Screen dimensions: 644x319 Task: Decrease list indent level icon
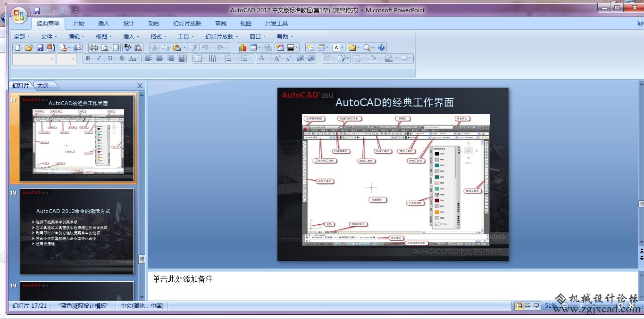[x=300, y=58]
